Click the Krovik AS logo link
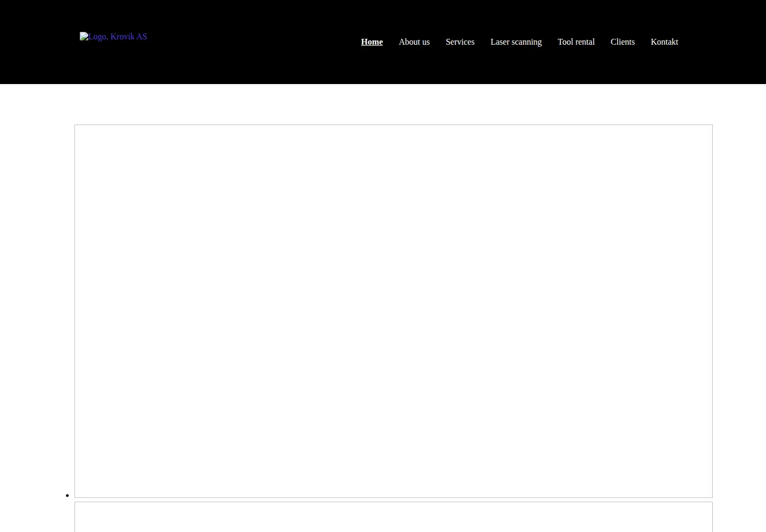Viewport: 766px width, 532px height. click(x=113, y=37)
